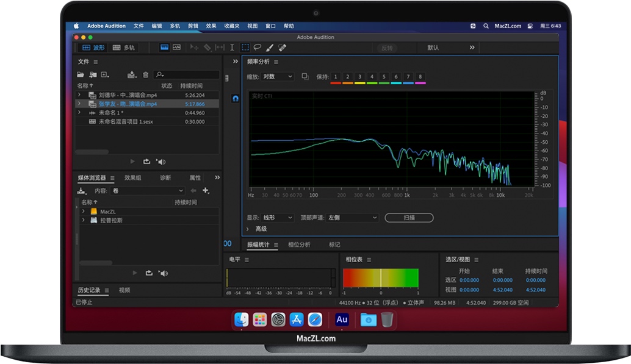
Task: Select the spot healing brush tool
Action: click(x=282, y=47)
